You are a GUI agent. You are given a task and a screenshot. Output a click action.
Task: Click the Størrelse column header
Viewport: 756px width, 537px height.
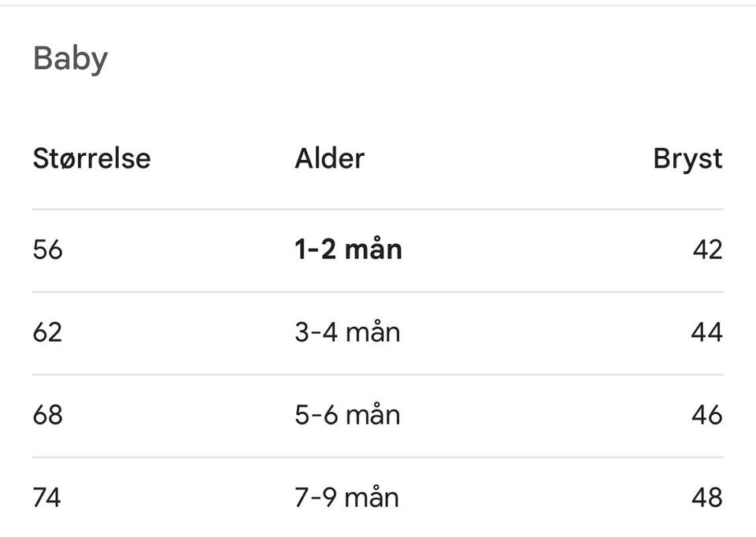point(91,158)
